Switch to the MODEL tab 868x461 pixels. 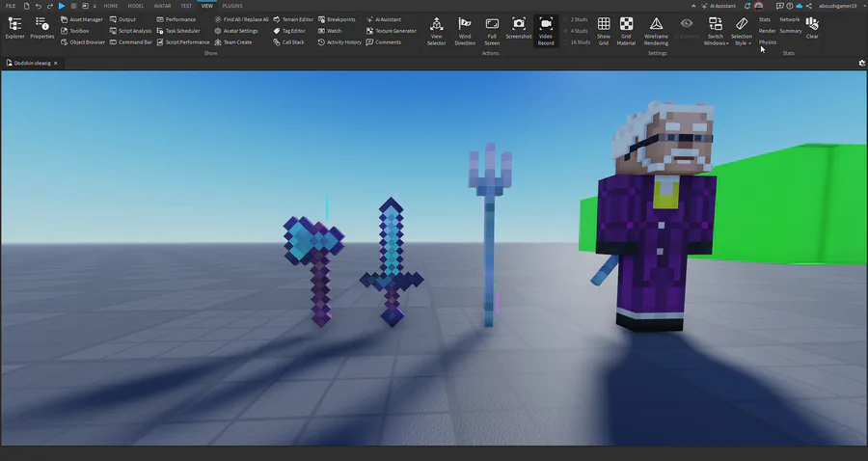pyautogui.click(x=136, y=6)
